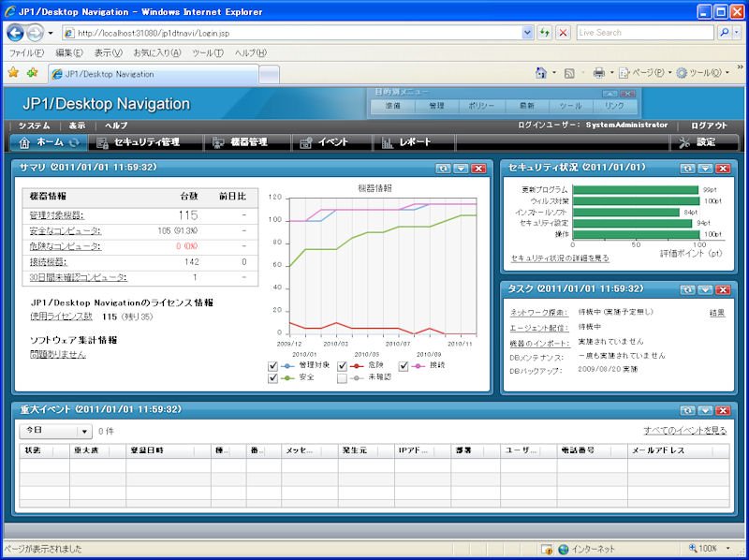Refresh the 重大イベント panel
This screenshot has width=749, height=560.
click(x=687, y=410)
